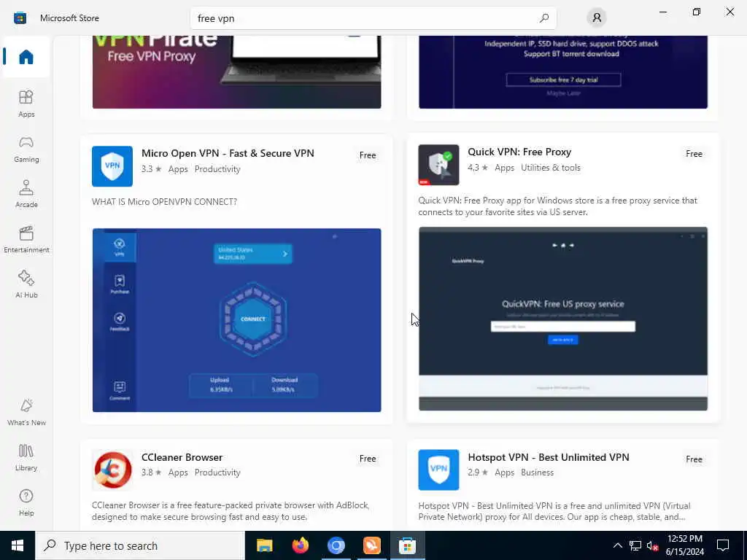Click the Microsoft Store taskbar icon

(x=407, y=545)
